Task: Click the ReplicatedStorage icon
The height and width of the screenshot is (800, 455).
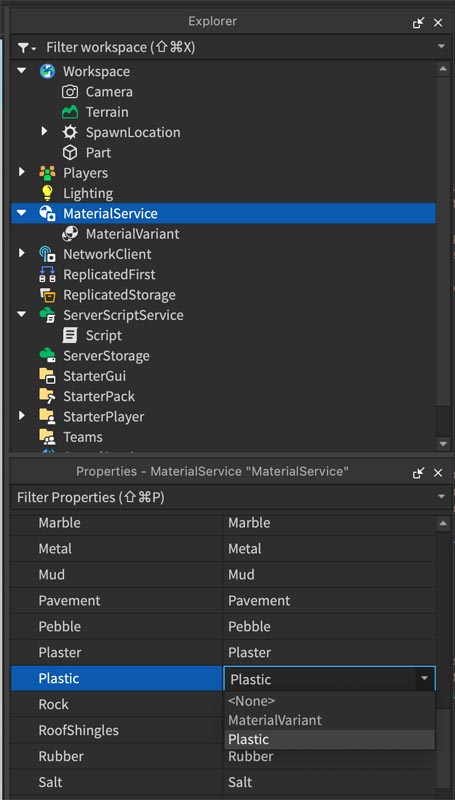Action: [x=47, y=295]
